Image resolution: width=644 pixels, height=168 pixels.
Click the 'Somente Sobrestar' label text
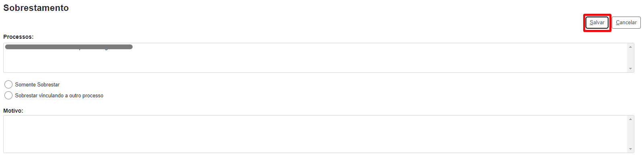[37, 84]
